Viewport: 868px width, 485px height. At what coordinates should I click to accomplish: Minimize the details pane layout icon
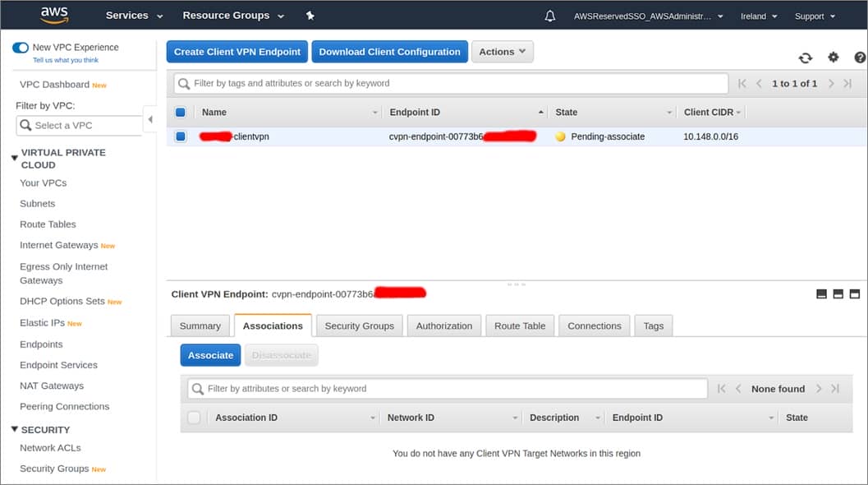821,293
